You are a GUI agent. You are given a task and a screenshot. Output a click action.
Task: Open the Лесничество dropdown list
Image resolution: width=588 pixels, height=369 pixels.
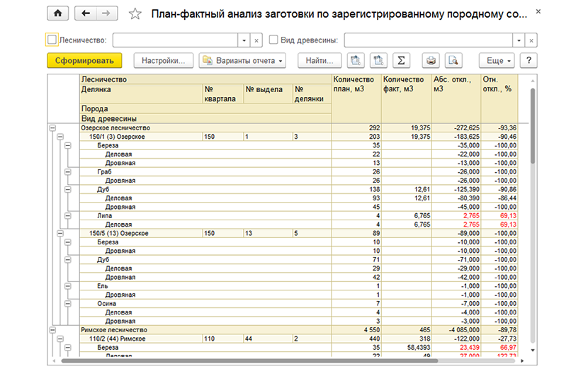pos(244,40)
